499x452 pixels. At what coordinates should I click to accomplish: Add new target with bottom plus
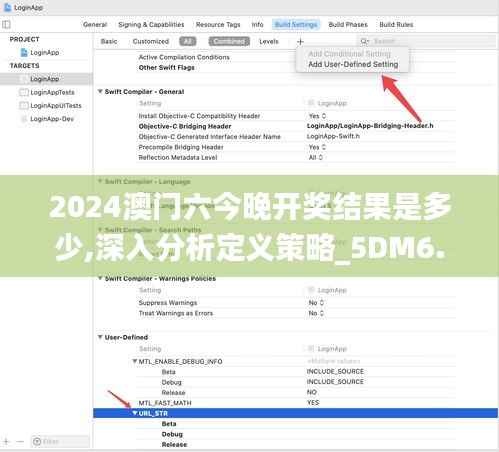point(6,441)
